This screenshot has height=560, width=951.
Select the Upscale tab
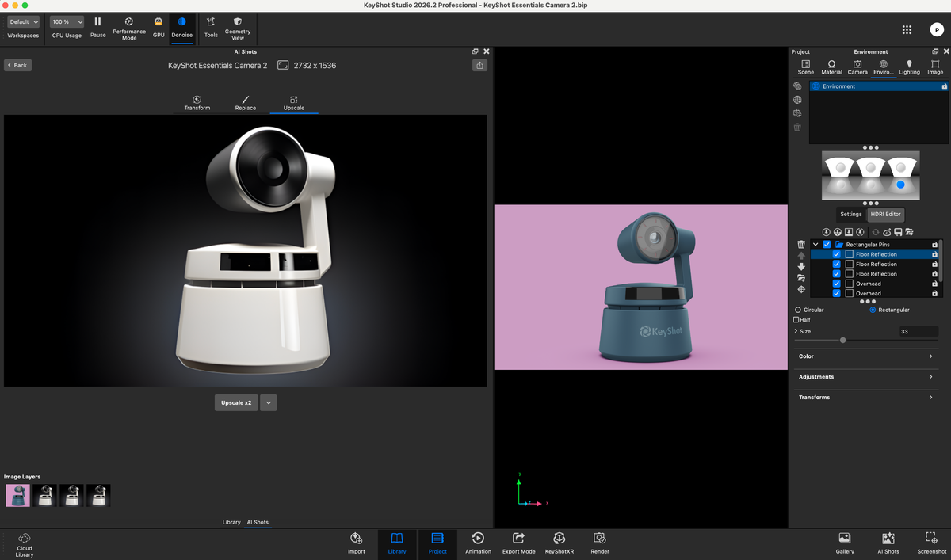(x=294, y=104)
